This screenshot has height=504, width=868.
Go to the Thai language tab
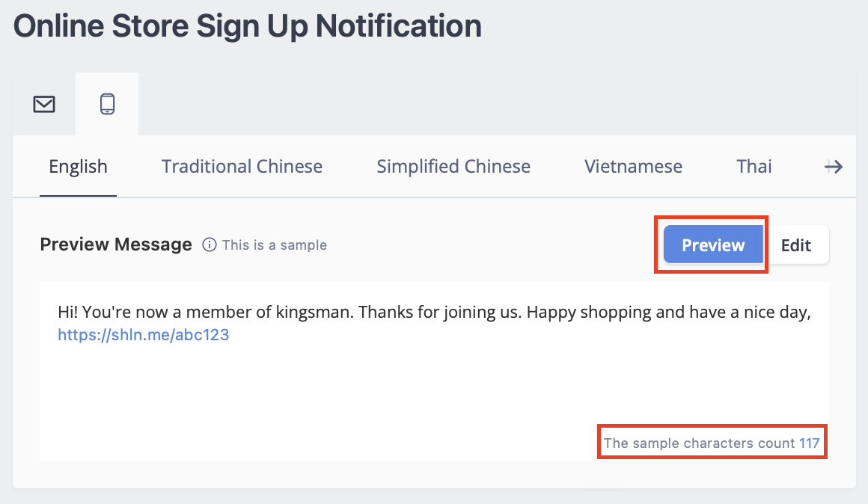click(x=754, y=167)
